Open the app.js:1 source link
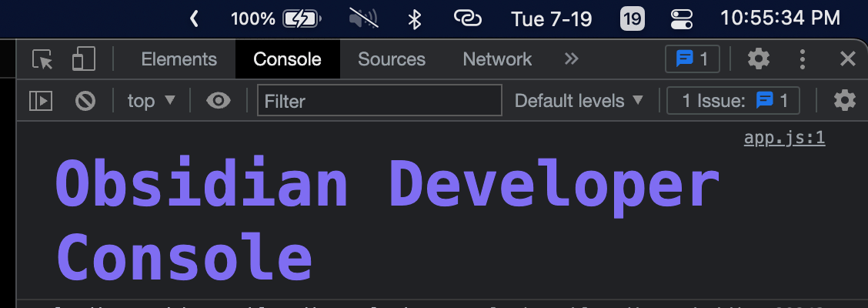Viewport: 868px width, 308px height. coord(784,139)
